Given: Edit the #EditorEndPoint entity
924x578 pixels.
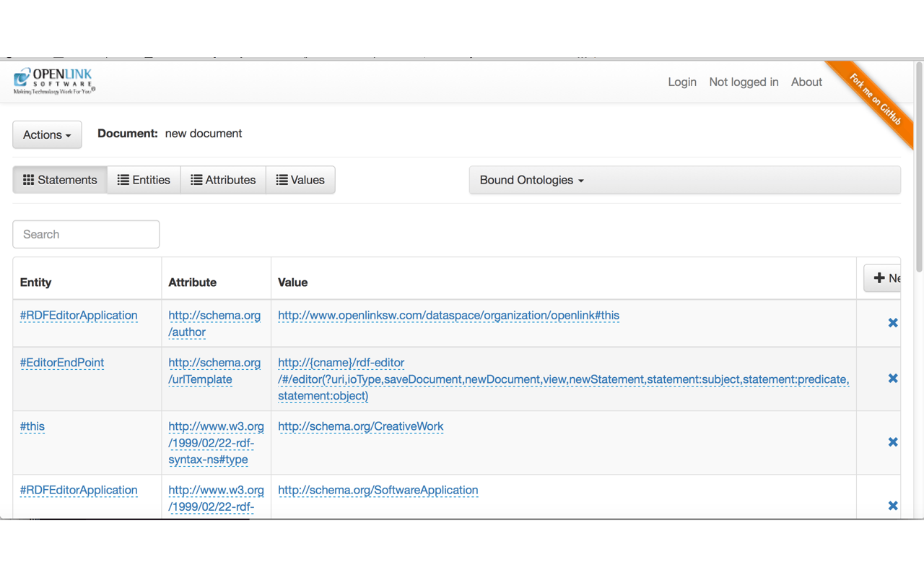Looking at the screenshot, I should [x=62, y=363].
